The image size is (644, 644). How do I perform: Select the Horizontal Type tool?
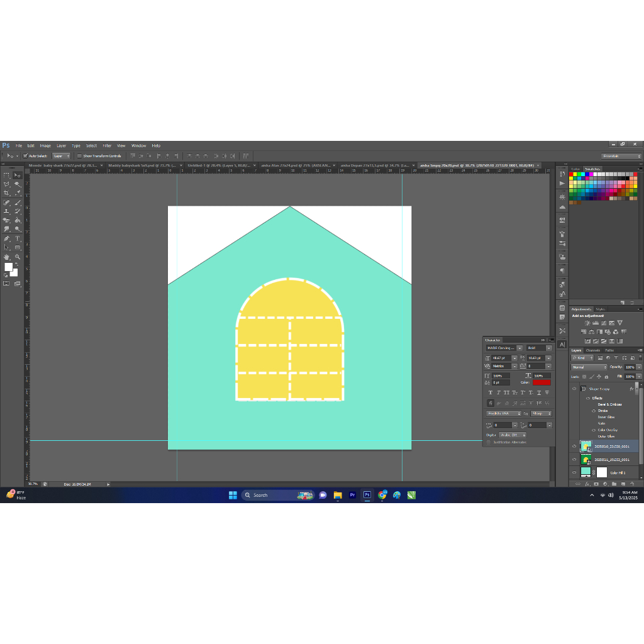(18, 238)
